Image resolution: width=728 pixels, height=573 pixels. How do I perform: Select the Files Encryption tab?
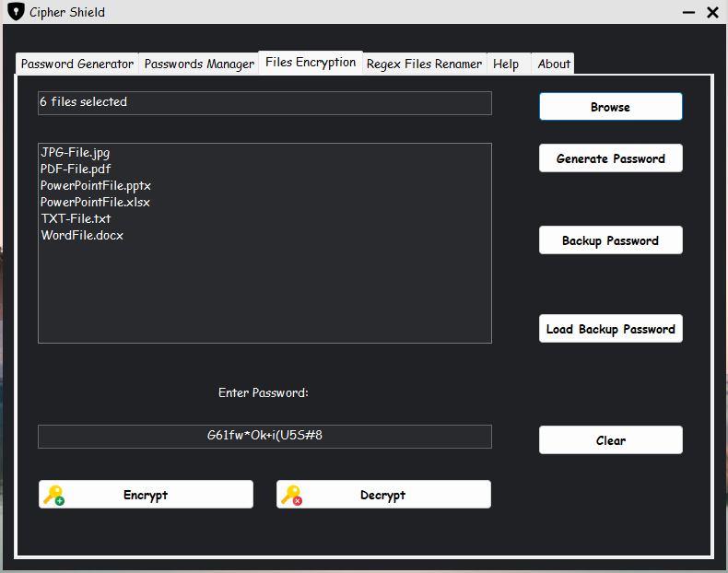tap(311, 63)
